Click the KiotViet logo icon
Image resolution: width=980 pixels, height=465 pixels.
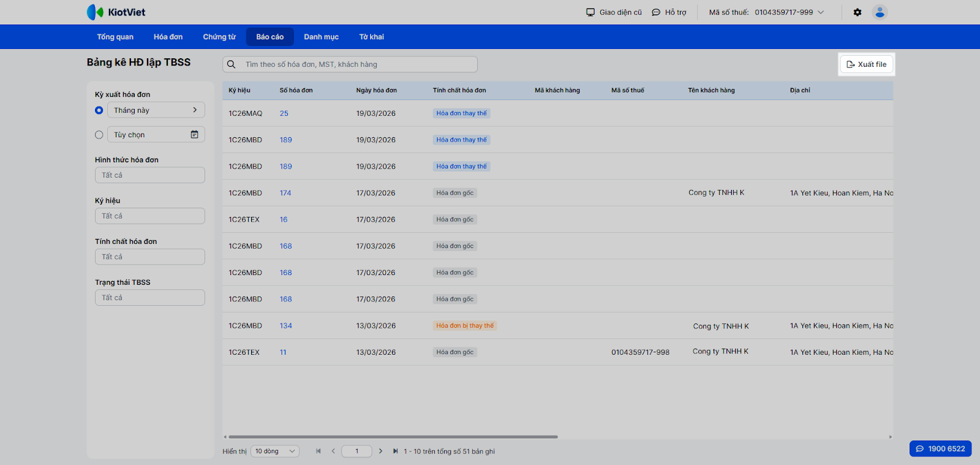tap(95, 12)
